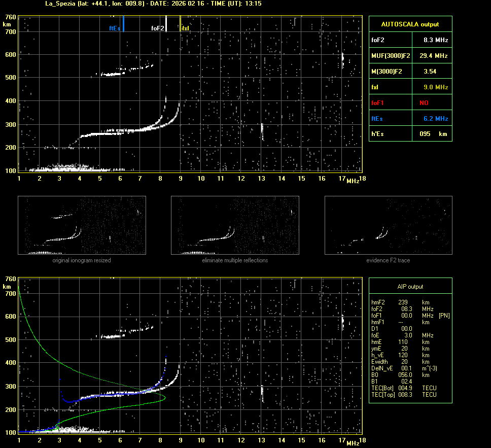Click the red foF1 NO value
Image resolution: width=491 pixels, height=448 pixels.
(424, 103)
